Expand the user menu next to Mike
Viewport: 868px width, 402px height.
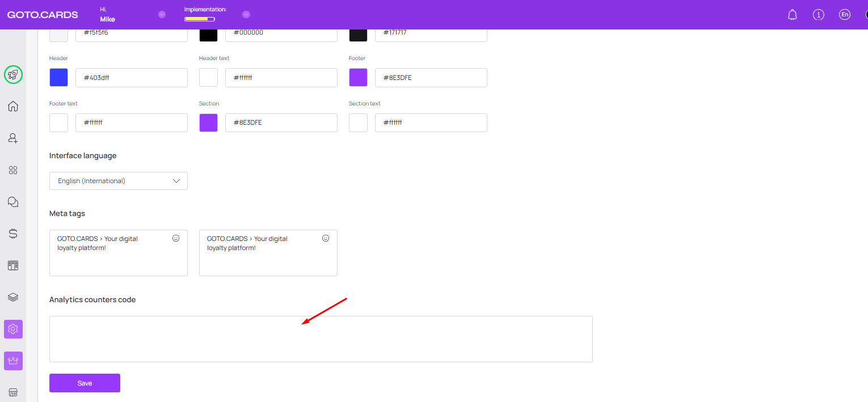tap(162, 15)
